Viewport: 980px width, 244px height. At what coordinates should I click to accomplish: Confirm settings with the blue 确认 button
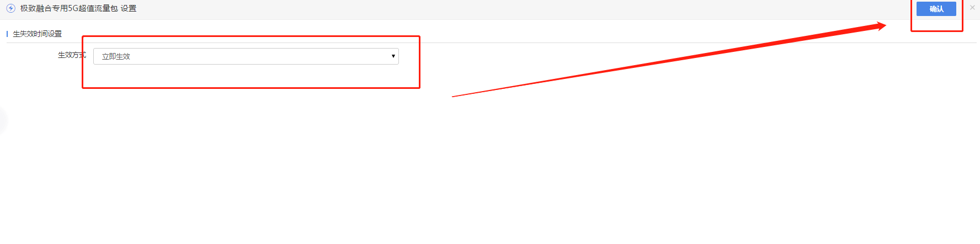pos(936,9)
